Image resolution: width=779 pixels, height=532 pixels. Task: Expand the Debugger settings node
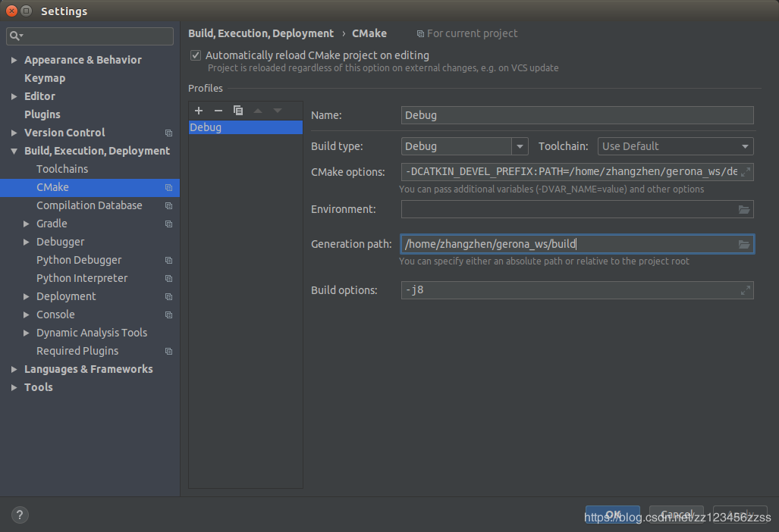click(x=27, y=242)
